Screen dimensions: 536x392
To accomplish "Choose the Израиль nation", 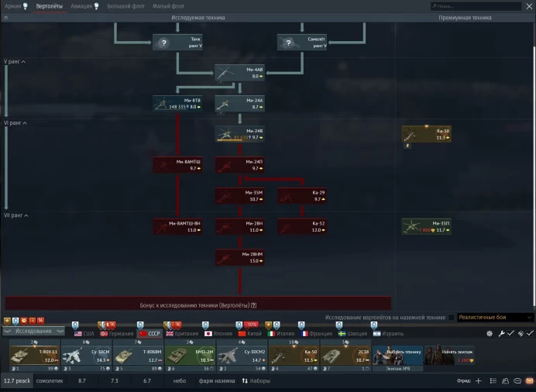I will (x=388, y=334).
